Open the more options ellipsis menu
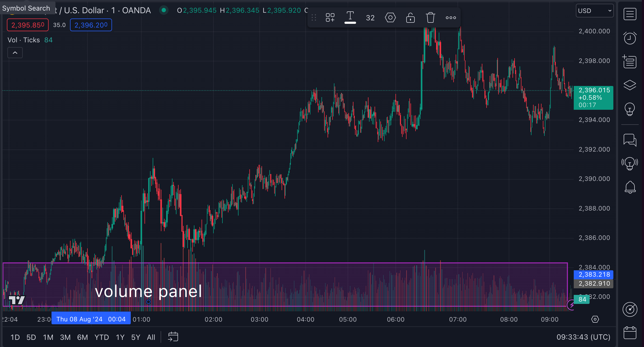The height and width of the screenshot is (347, 644). 450,17
